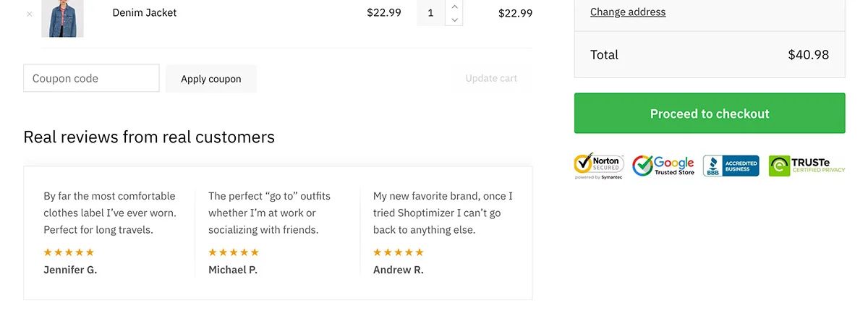Select the Andrew R. reviewer name
The height and width of the screenshot is (324, 868).
click(399, 270)
